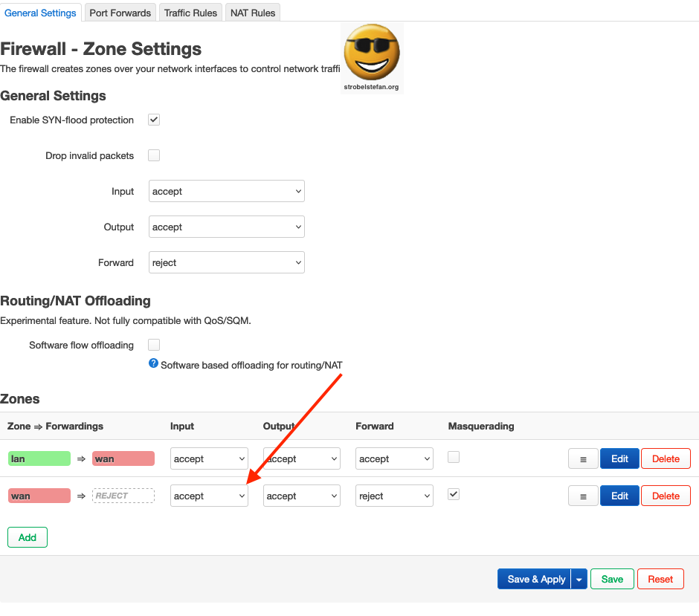Open the general Forward policy dropdown

(226, 263)
